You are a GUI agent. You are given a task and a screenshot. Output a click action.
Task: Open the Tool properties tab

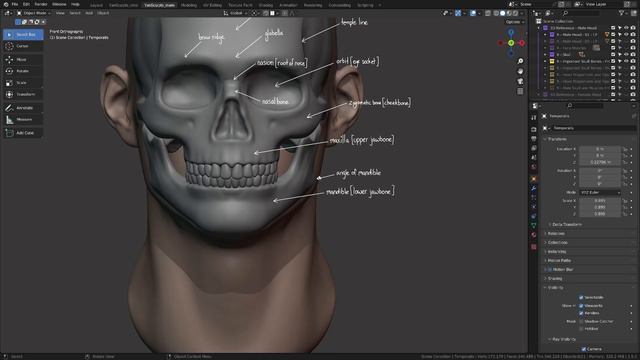(x=533, y=118)
